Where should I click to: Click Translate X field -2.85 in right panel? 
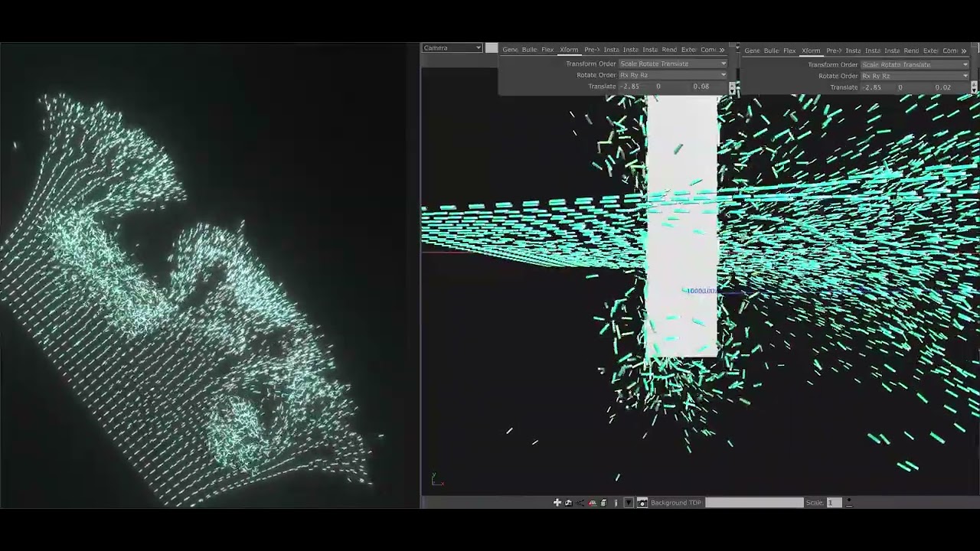[878, 87]
